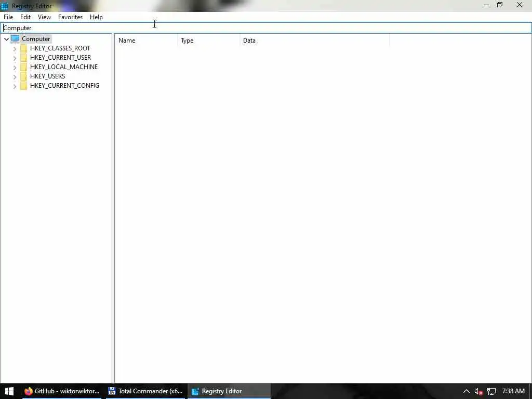The image size is (532, 399).
Task: Sort by the Data column header
Action: click(x=314, y=41)
